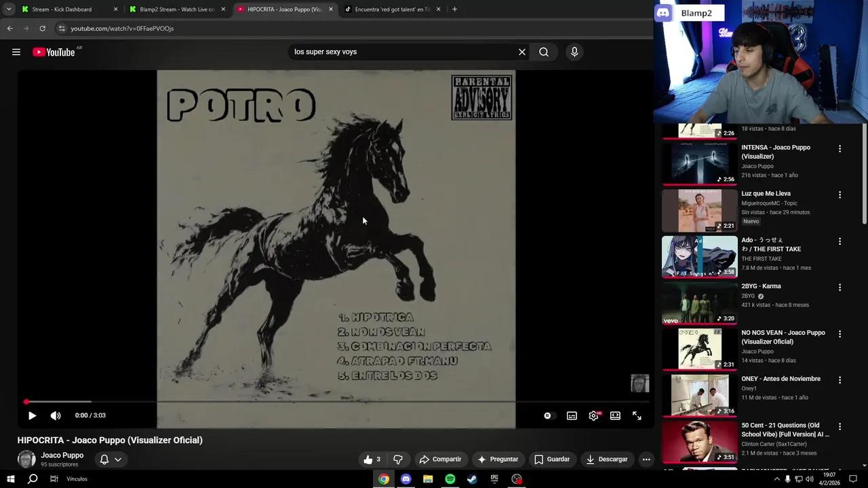Open File Explorer from the taskbar

(x=428, y=479)
